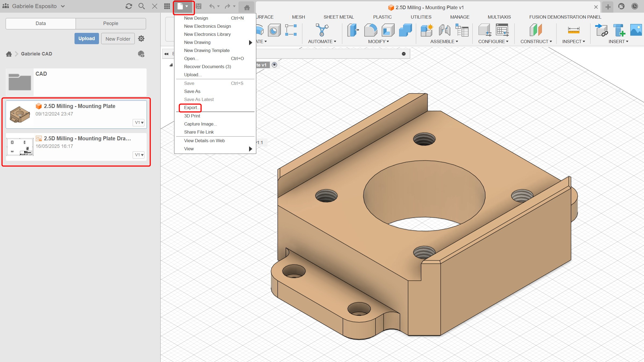Open the Construct offset plane tool
644x362 pixels.
coord(536,30)
